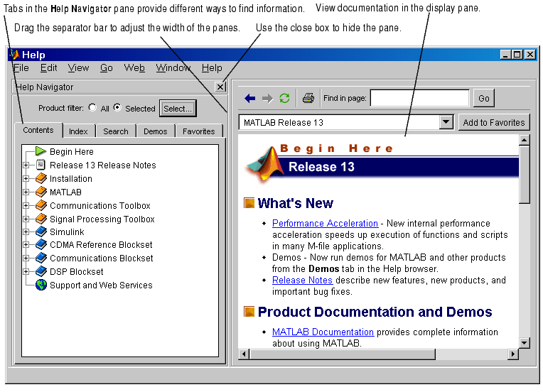543x392 pixels.
Task: Click the Communications Blockset book icon
Action: (x=41, y=258)
